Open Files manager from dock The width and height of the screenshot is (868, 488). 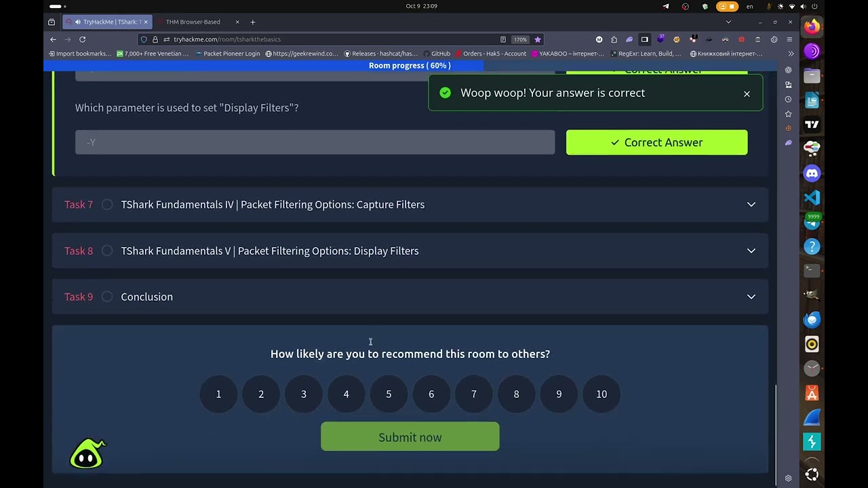[812, 76]
